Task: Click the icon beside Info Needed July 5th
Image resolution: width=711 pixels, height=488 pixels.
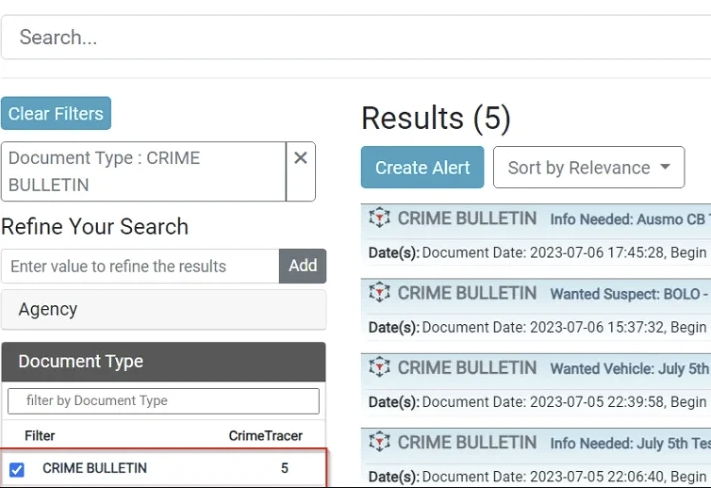Action: [x=379, y=442]
